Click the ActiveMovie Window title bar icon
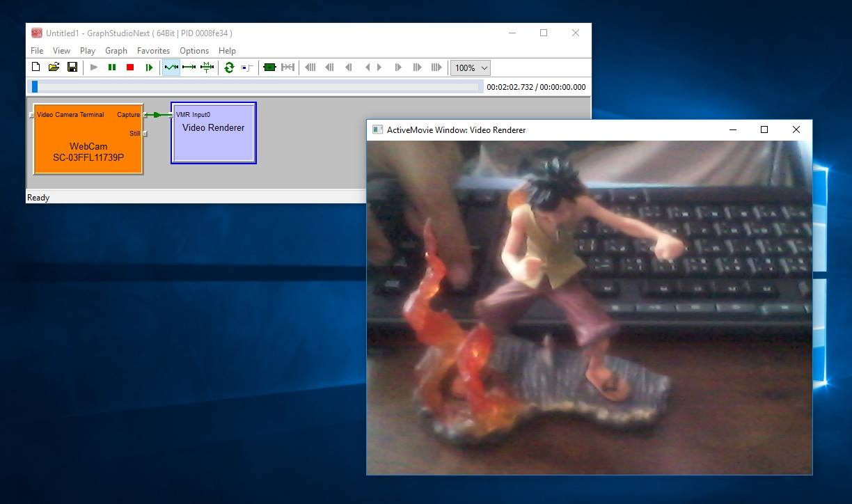The height and width of the screenshot is (504, 852). click(377, 129)
